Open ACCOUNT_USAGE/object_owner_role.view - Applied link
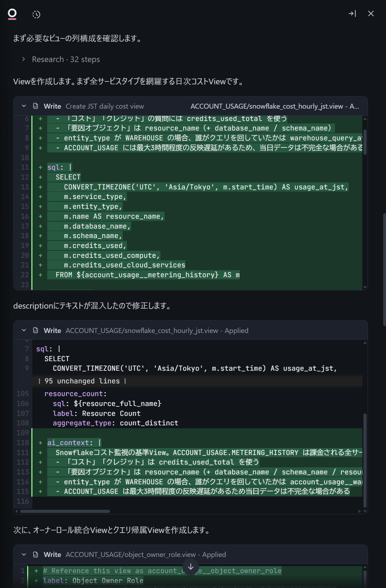 [x=146, y=554]
